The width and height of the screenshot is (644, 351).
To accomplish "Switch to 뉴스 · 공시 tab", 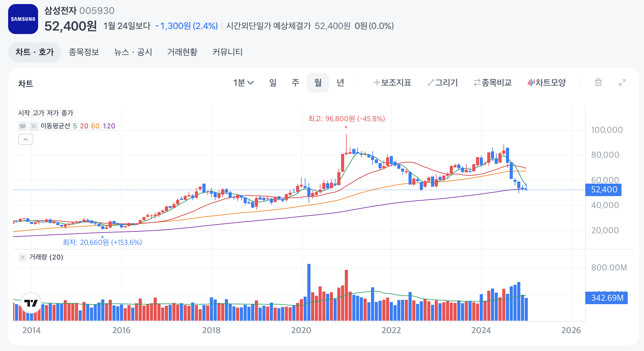I will click(133, 52).
